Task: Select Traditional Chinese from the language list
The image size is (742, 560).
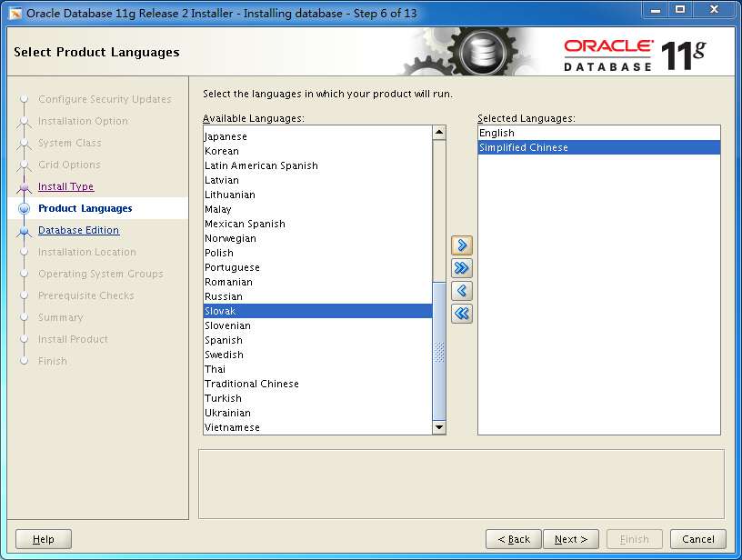Action: [x=252, y=383]
